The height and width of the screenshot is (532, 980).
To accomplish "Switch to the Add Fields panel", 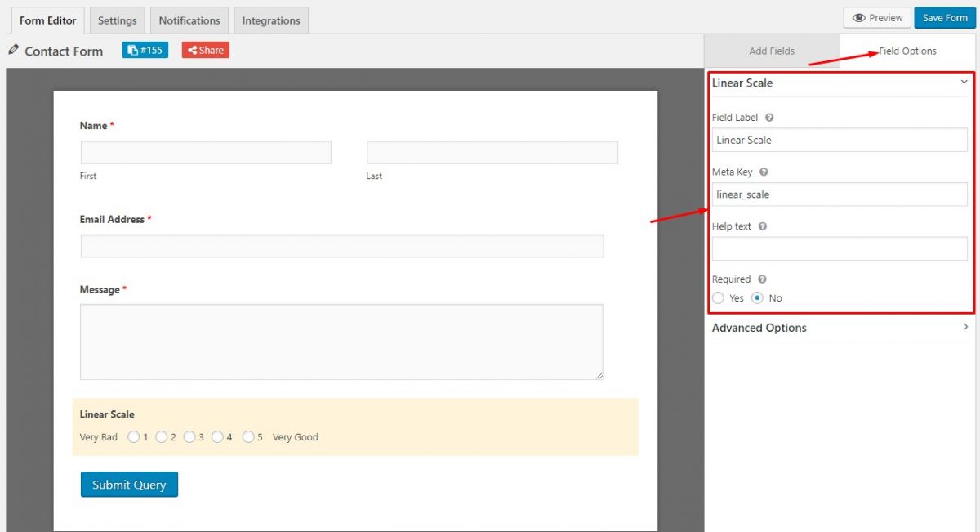I will (771, 51).
